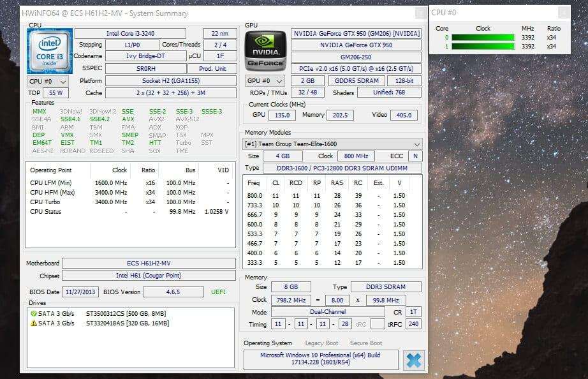The height and width of the screenshot is (379, 588).
Task: Click the UEFI label
Action: click(218, 292)
